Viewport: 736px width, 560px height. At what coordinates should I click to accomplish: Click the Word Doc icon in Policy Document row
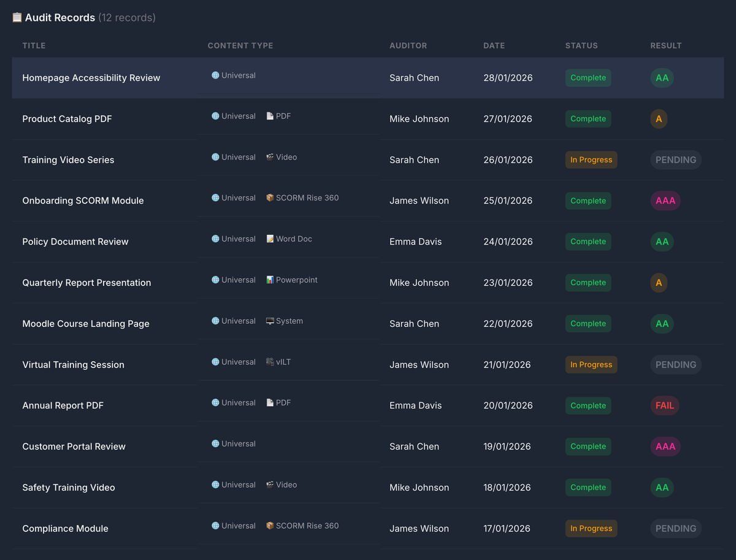tap(270, 239)
